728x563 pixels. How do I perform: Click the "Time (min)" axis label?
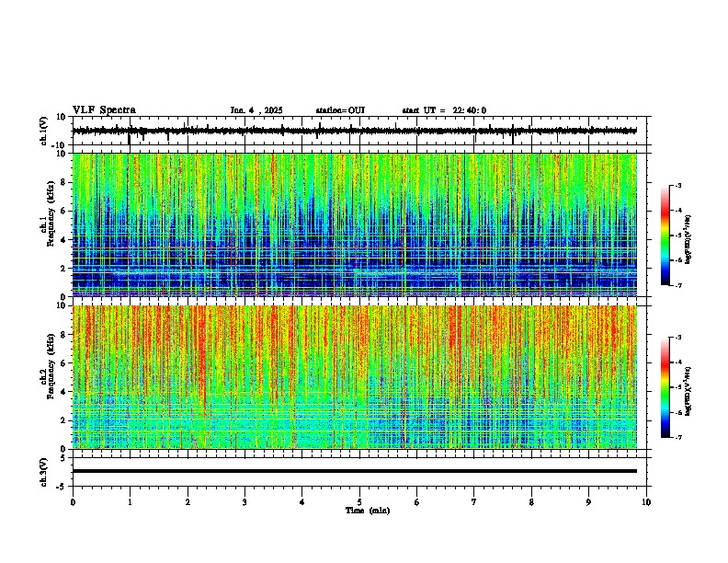tap(368, 511)
